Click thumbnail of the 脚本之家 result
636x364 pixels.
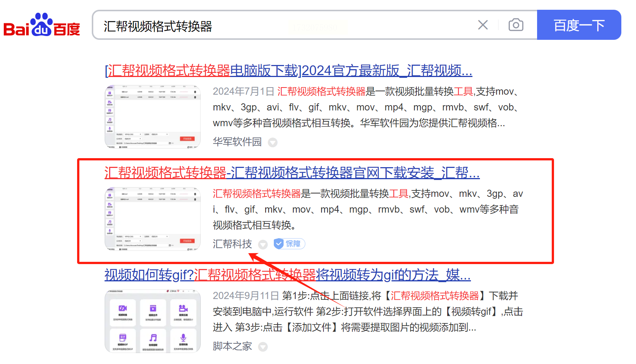pos(152,321)
